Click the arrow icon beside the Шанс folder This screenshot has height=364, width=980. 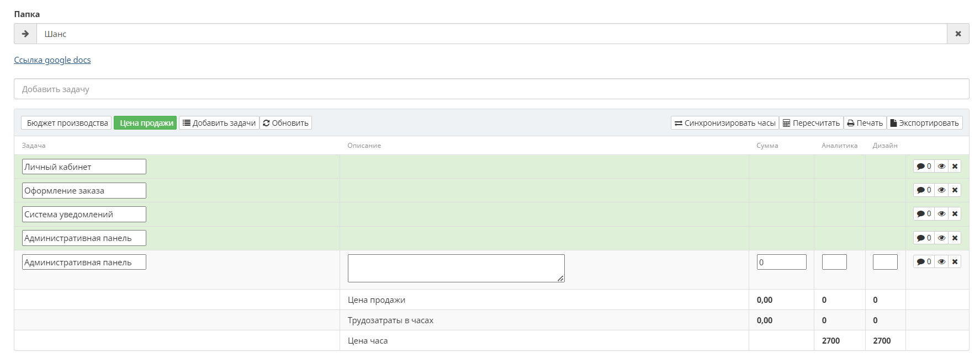pos(25,34)
